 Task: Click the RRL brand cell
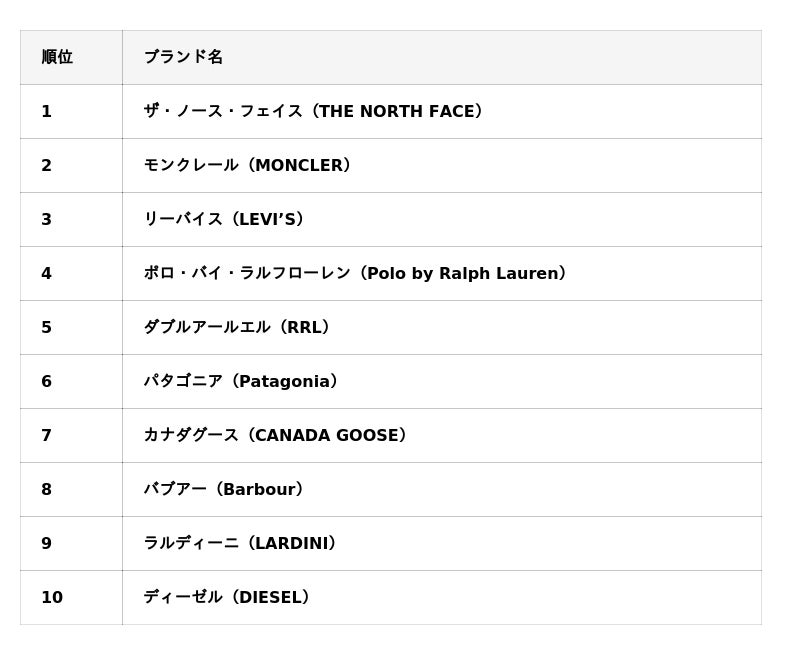(237, 327)
